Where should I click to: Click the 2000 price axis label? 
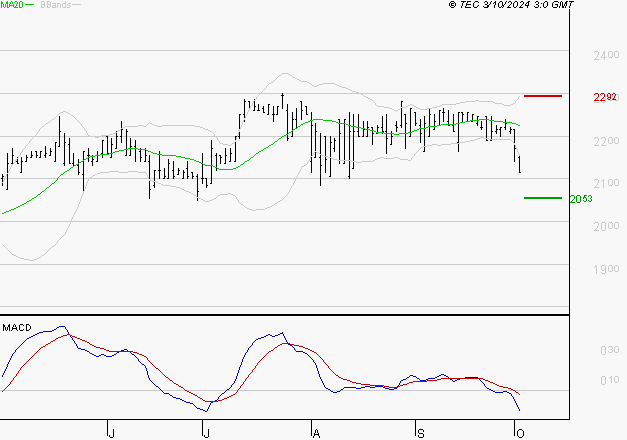[606, 226]
